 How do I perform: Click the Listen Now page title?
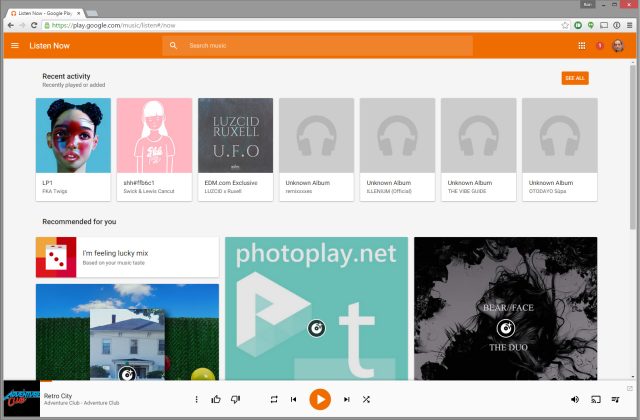49,46
